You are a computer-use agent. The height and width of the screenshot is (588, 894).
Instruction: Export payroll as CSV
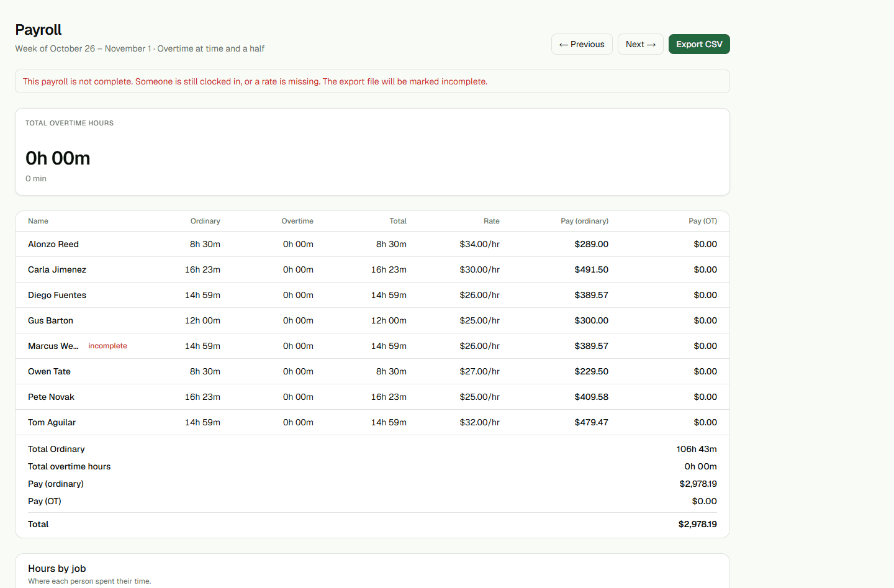pos(699,44)
